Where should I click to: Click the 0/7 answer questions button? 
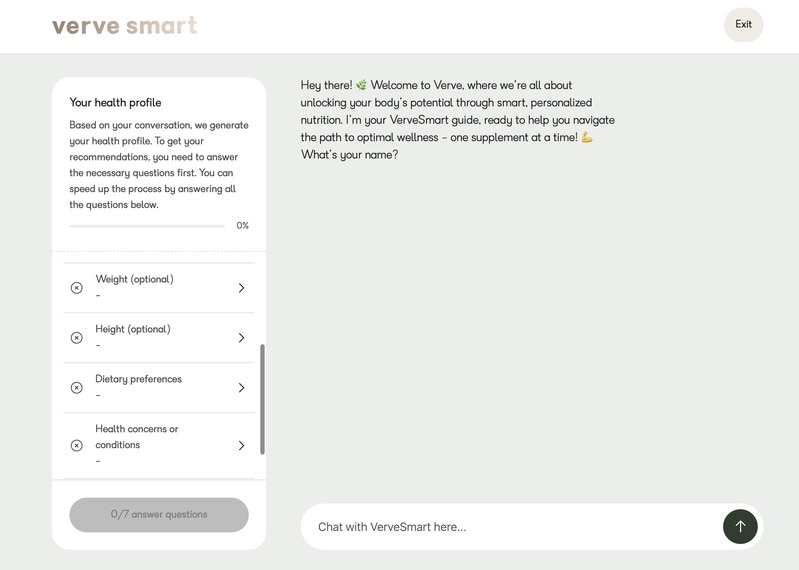(x=159, y=515)
